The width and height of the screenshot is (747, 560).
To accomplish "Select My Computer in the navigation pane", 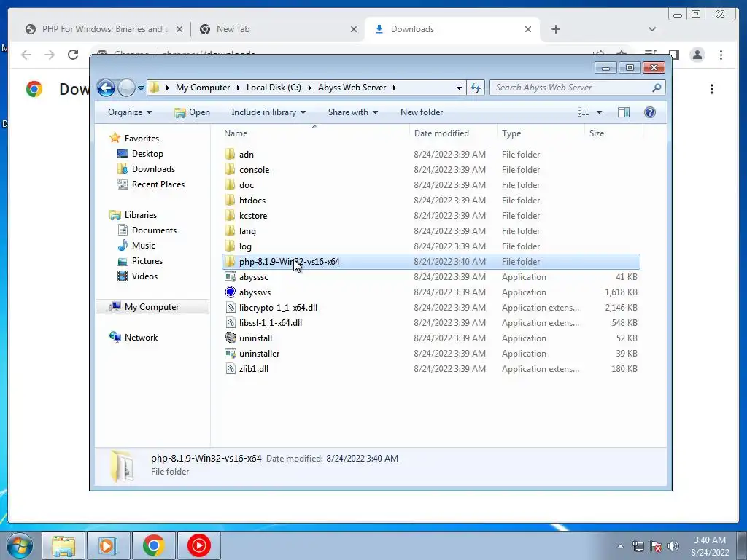I will click(152, 307).
